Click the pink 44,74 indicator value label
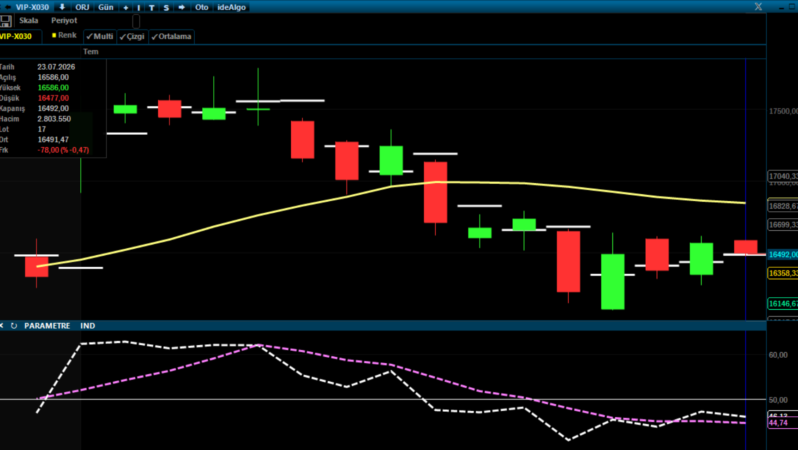Viewport: 798px width, 450px height. pyautogui.click(x=783, y=423)
